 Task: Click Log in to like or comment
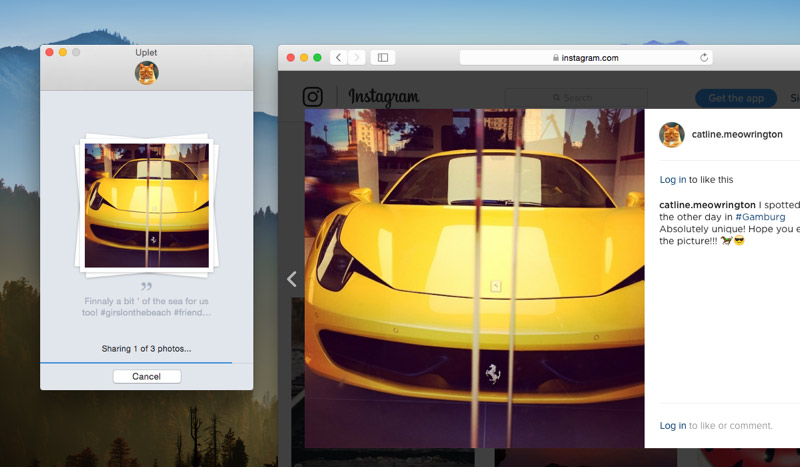672,425
